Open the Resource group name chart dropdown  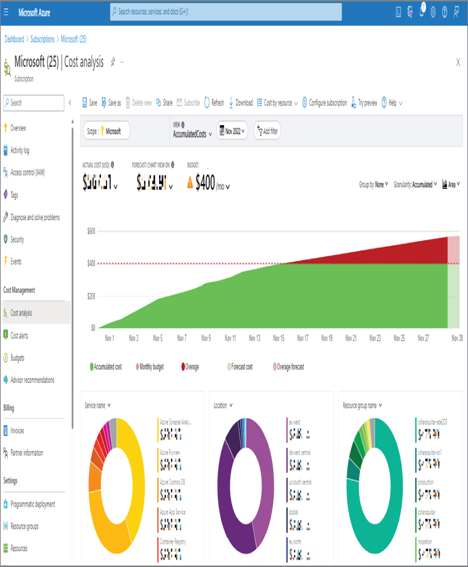click(362, 405)
